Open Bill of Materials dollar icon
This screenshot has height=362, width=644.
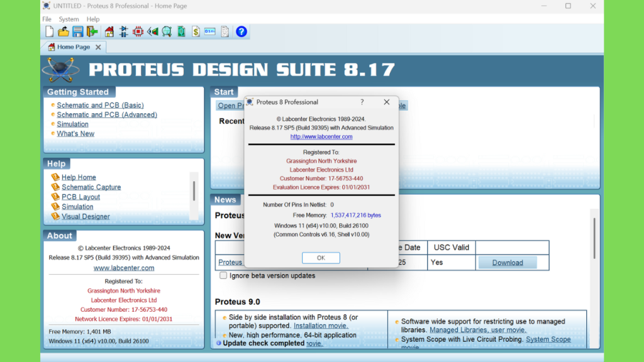click(x=196, y=31)
